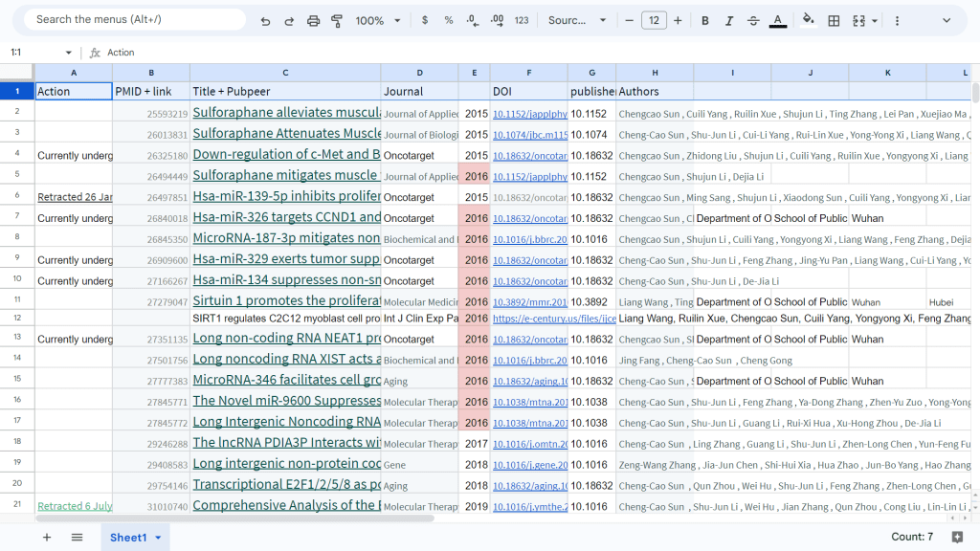Toggle bold formatting
Screen dimensions: 980x551
(705, 20)
